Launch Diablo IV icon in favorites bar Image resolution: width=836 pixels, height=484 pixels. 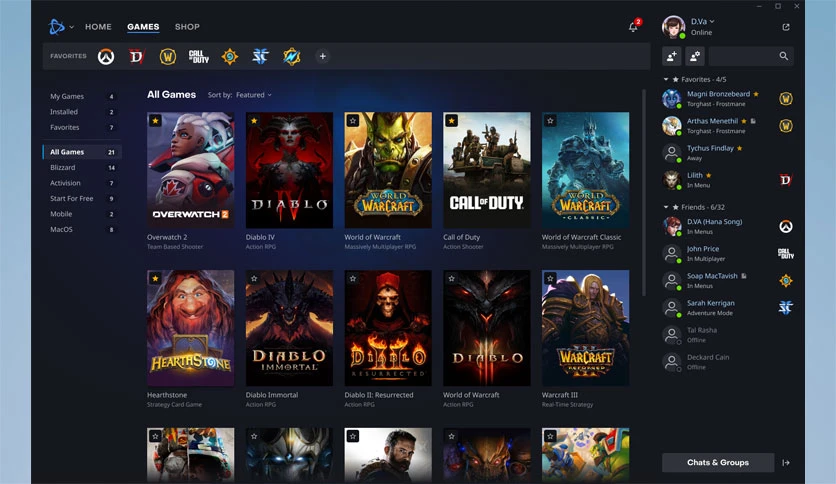point(137,57)
